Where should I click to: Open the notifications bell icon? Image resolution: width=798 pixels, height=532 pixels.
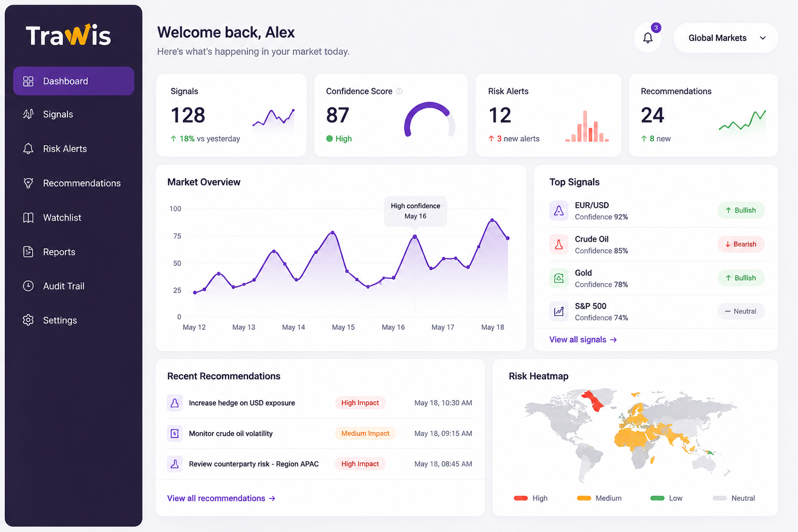(x=647, y=38)
